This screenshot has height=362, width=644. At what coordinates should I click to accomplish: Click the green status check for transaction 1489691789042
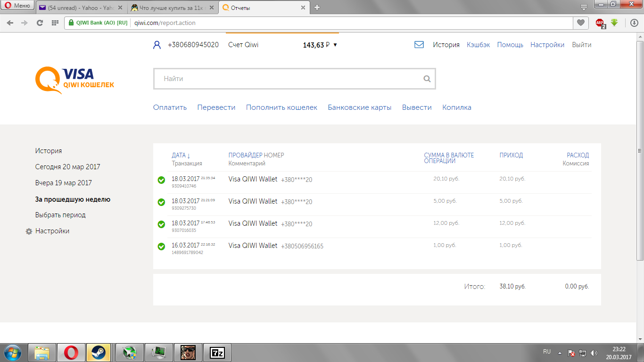161,247
